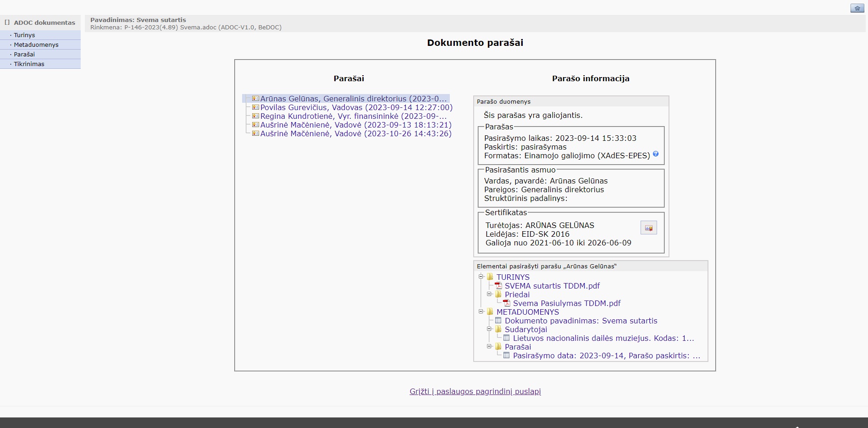Collapse the Priedai folder node
The height and width of the screenshot is (428, 868).
[x=489, y=294]
